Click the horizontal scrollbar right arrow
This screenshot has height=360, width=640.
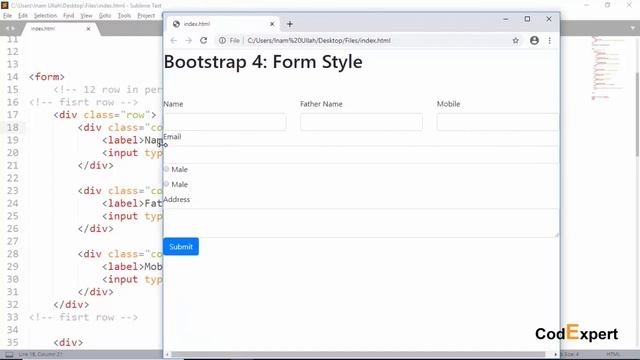[x=556, y=354]
